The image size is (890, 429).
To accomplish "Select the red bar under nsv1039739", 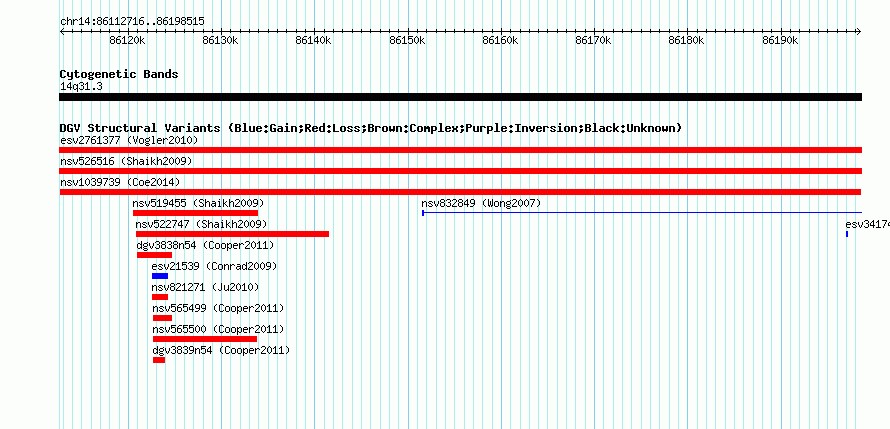I will [x=460, y=192].
